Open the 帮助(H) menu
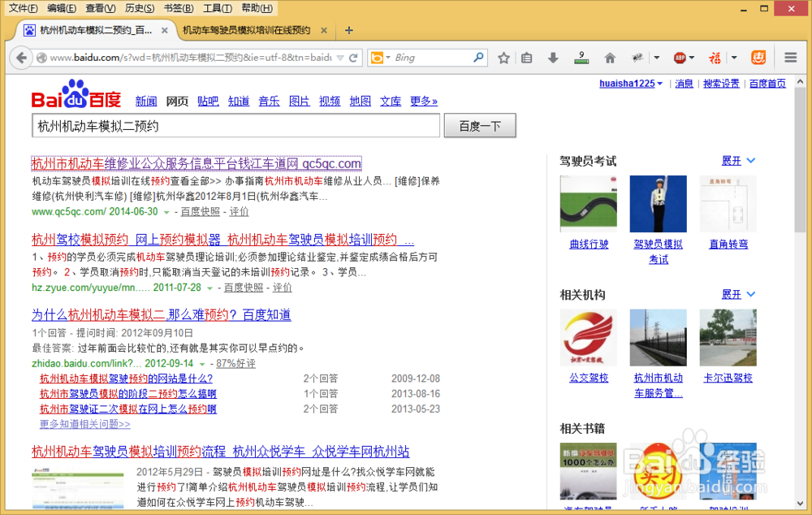 click(x=257, y=8)
